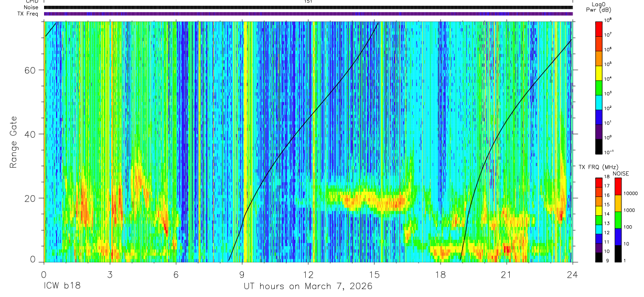This screenshot has height=297, width=644.
Task: Click the blue segment of the NOISE bar
Action: tap(618, 237)
